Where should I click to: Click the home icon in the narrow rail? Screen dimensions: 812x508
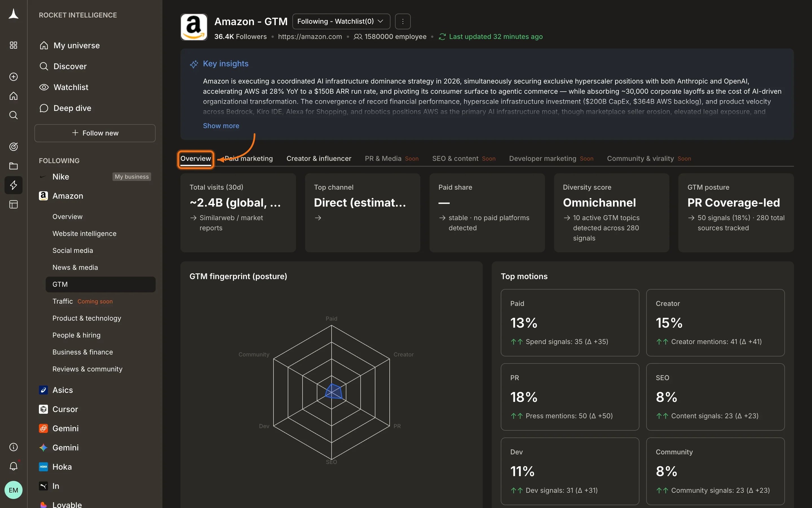[x=14, y=96]
